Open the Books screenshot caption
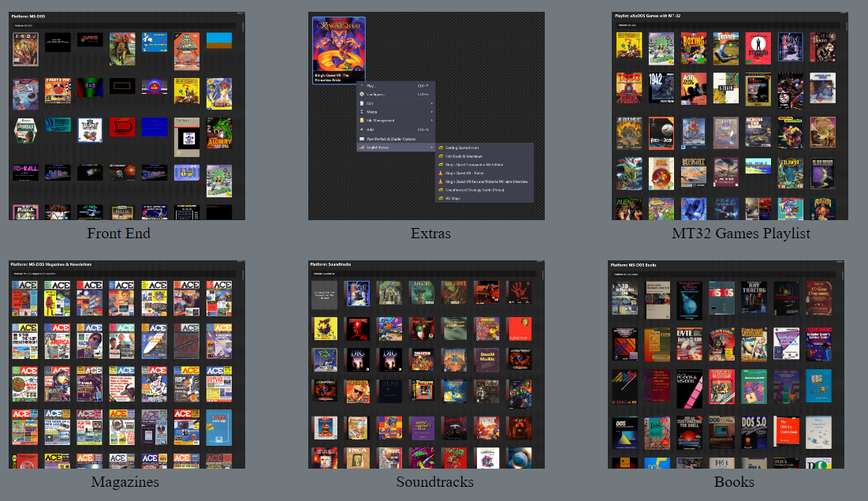868x501 pixels. 734,481
